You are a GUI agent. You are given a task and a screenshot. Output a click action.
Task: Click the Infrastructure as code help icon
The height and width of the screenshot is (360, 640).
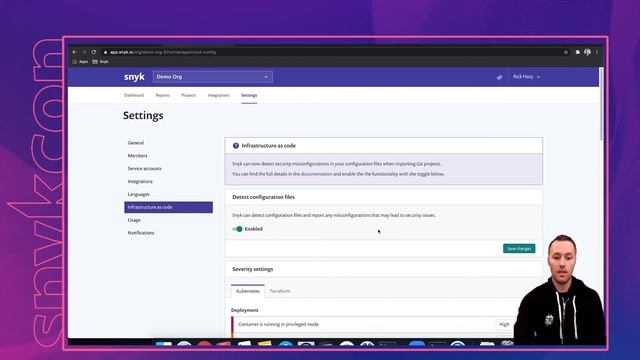tap(236, 146)
